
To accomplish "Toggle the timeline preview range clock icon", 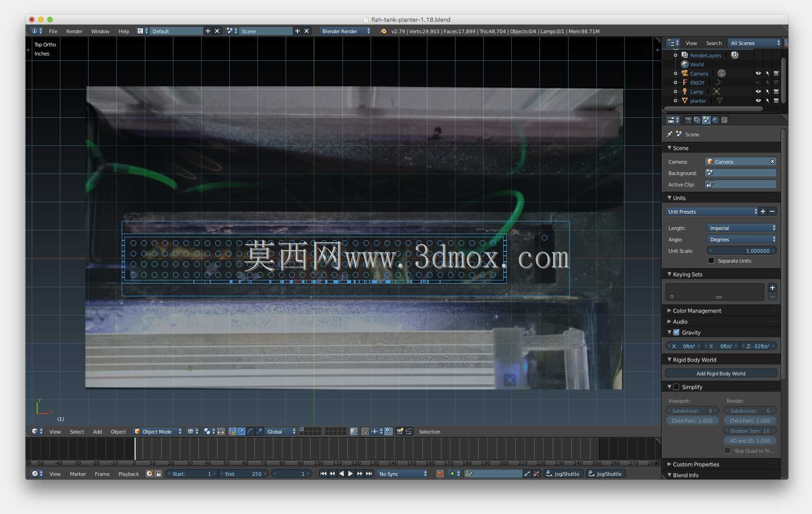I will coord(149,474).
